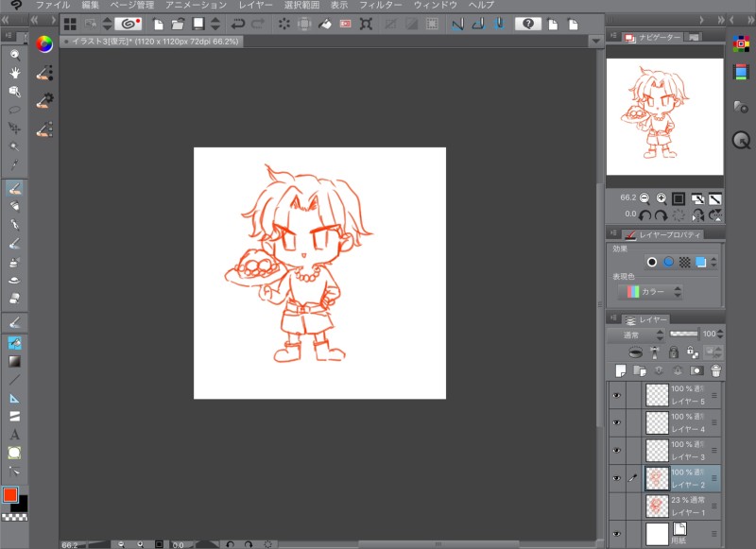Screen dimensions: 756x549
Task: Click the layer opacity slider
Action: pyautogui.click(x=683, y=334)
